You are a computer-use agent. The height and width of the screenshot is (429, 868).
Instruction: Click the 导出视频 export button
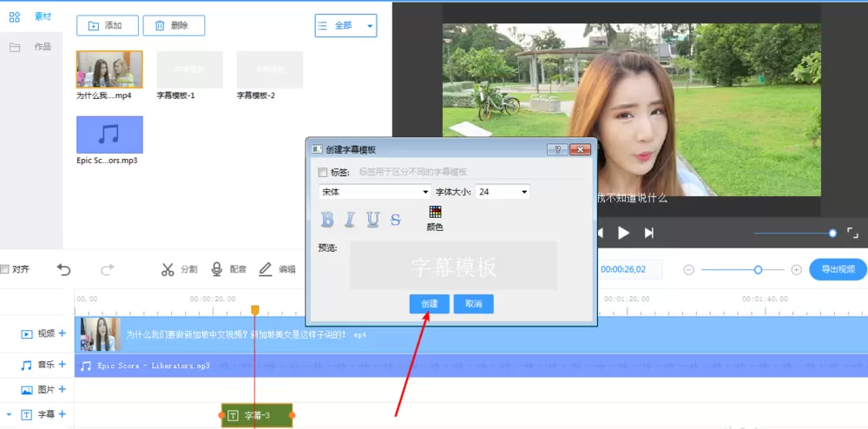(838, 269)
